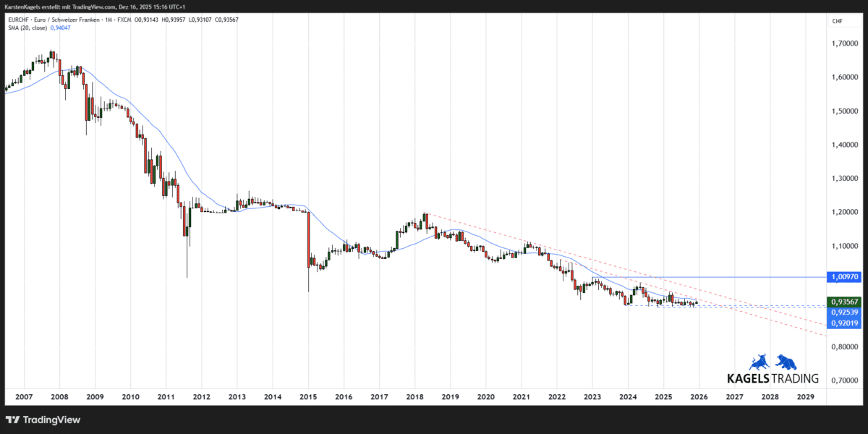Click the blue 1,00970 price label
Image resolution: width=868 pixels, height=434 pixels.
(x=843, y=276)
